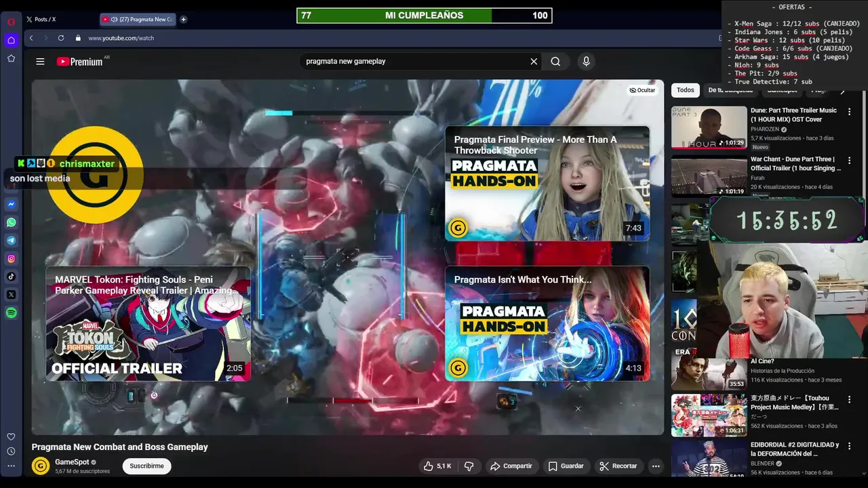868x488 pixels.
Task: Go back with the browser back arrow
Action: pos(31,38)
